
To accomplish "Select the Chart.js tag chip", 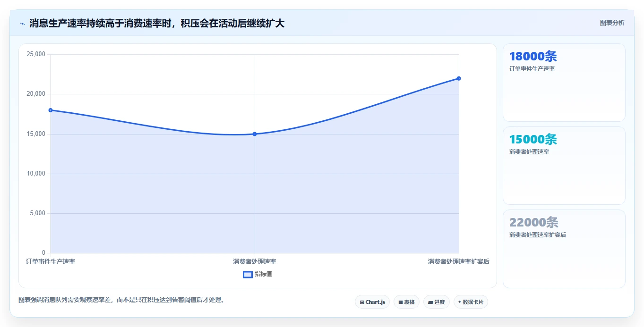I will [372, 302].
